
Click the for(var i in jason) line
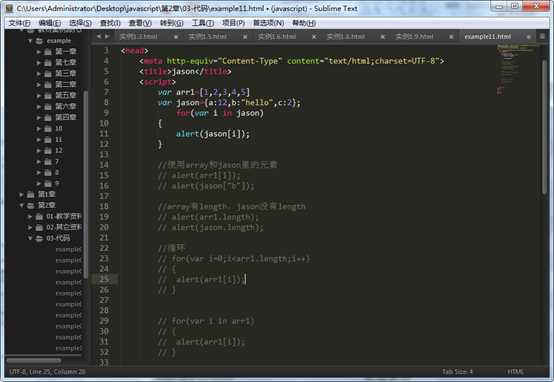pos(220,113)
